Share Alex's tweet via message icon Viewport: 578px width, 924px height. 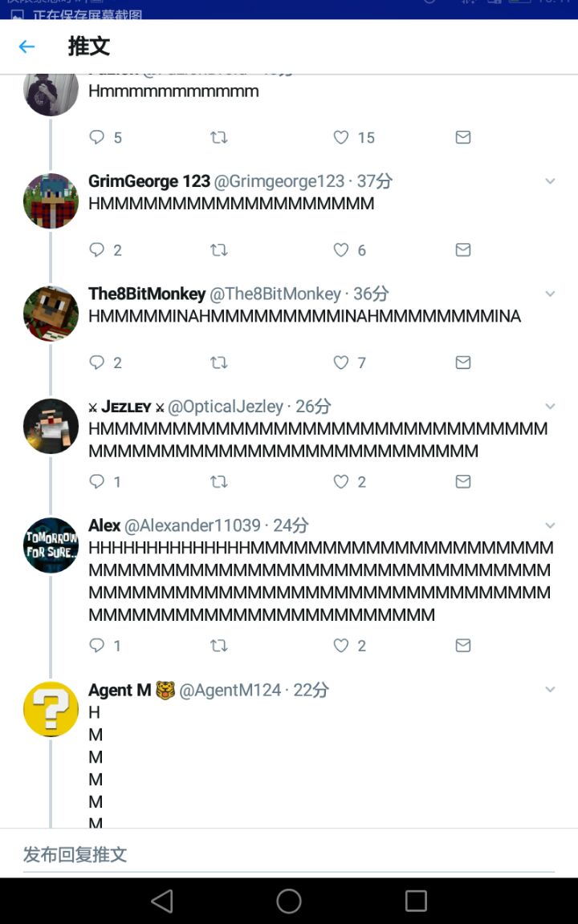click(463, 645)
